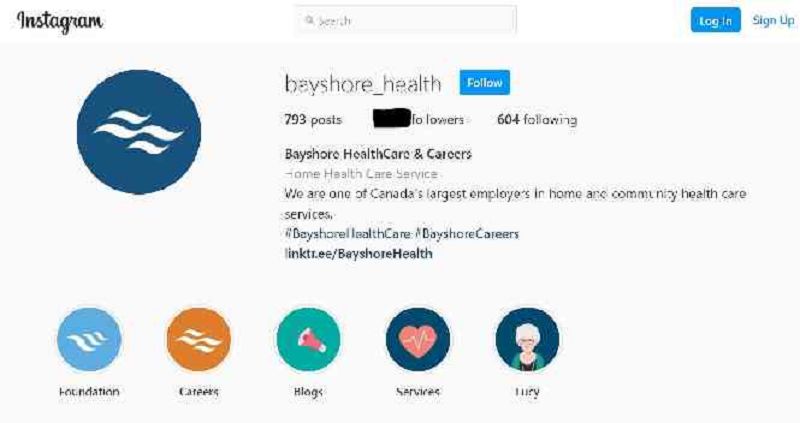The height and width of the screenshot is (423, 800).
Task: Click the 793 posts count
Action: (x=313, y=119)
